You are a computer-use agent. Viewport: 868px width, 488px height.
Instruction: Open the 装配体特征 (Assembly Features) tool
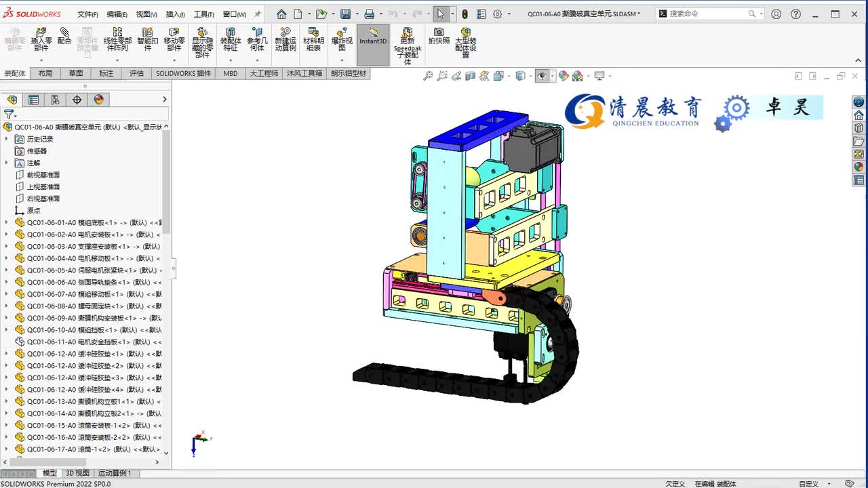(x=231, y=40)
